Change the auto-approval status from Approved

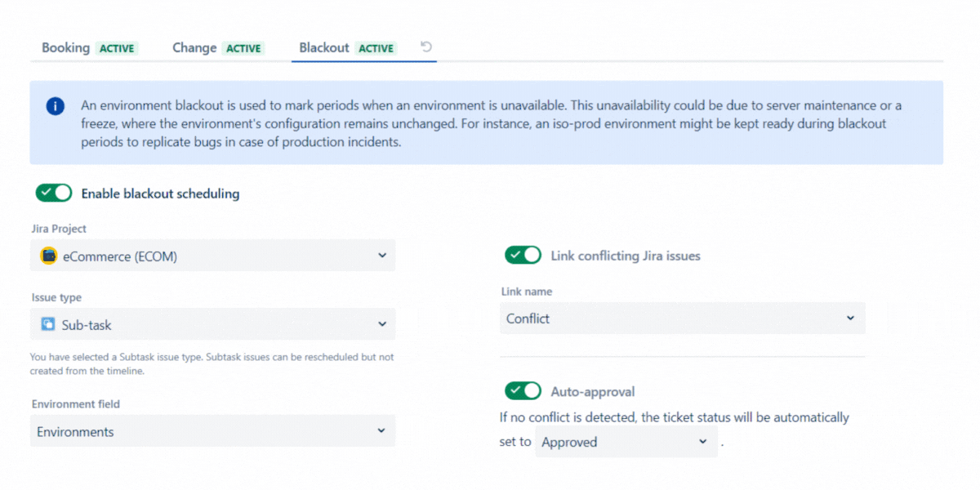click(x=626, y=442)
